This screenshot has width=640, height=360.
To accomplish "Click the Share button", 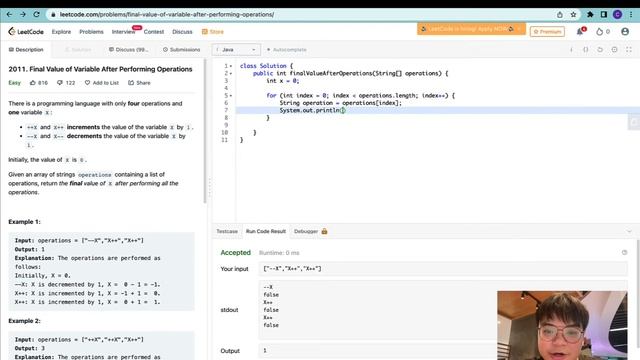I will pyautogui.click(x=139, y=82).
